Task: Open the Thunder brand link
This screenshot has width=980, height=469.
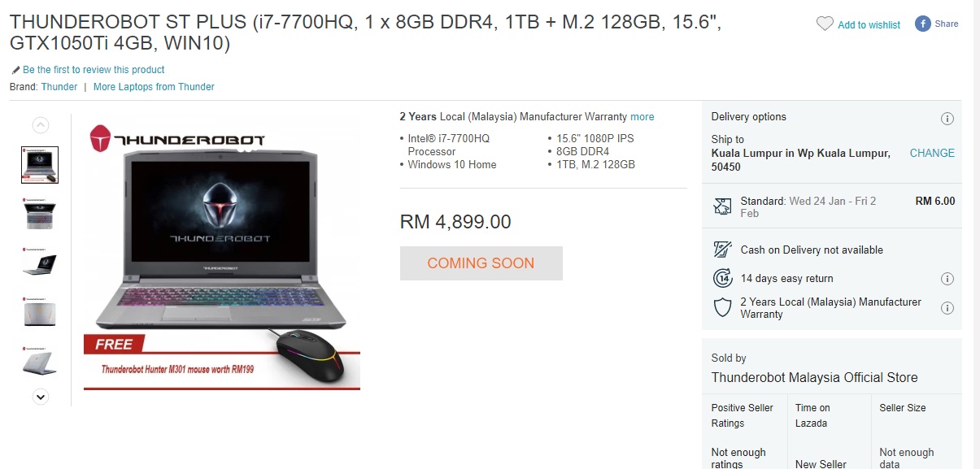Action: pos(59,87)
